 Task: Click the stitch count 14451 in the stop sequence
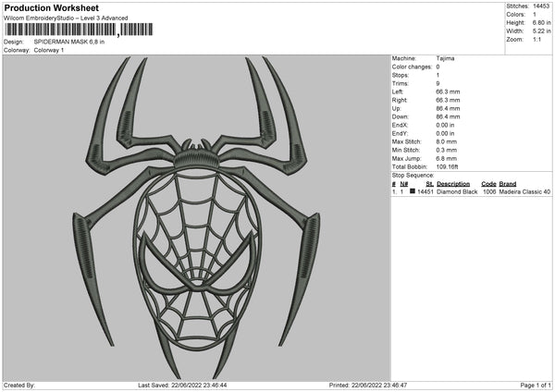pyautogui.click(x=425, y=191)
